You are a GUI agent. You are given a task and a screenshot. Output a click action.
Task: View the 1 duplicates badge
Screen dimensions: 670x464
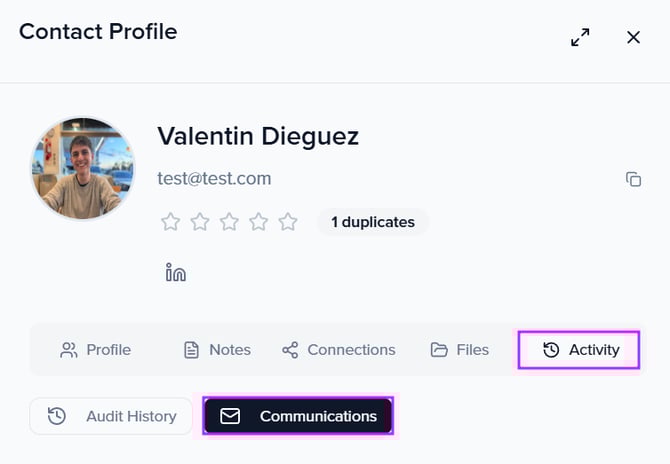(x=372, y=222)
